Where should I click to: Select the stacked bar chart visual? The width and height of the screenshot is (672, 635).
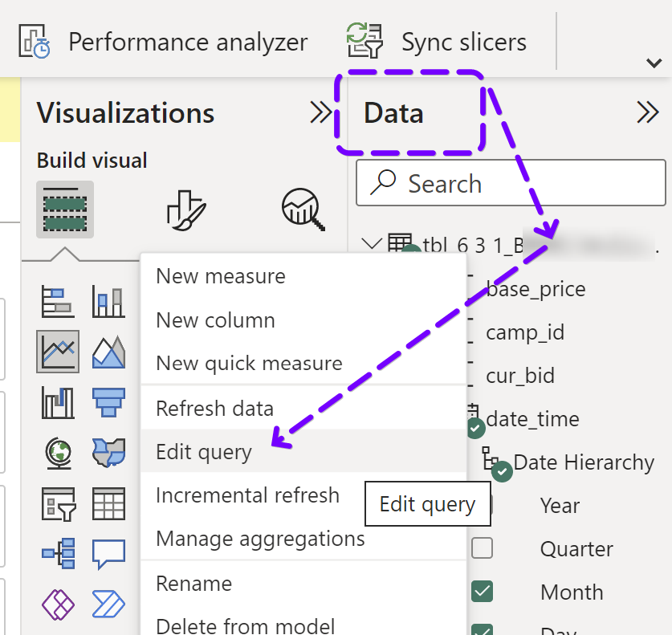click(58, 303)
